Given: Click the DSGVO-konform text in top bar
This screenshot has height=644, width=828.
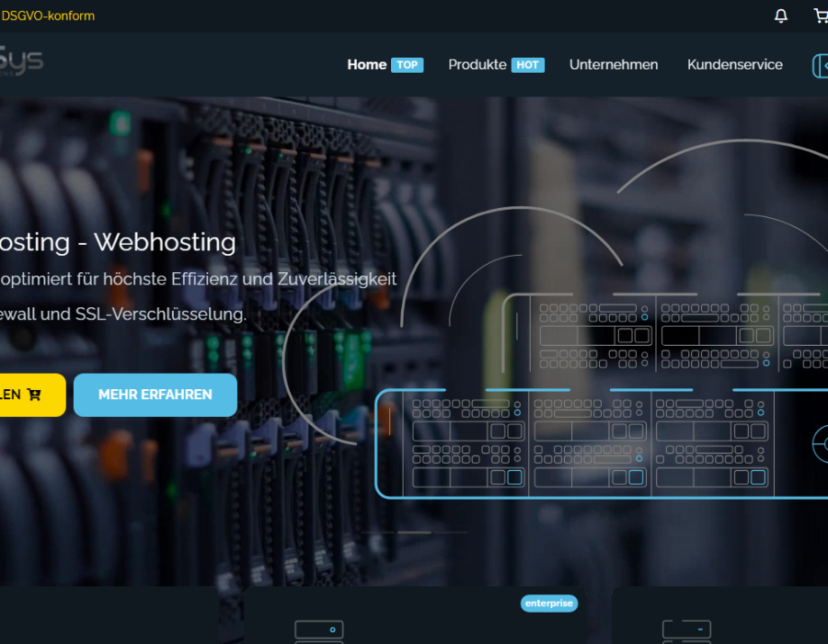Looking at the screenshot, I should click(48, 16).
